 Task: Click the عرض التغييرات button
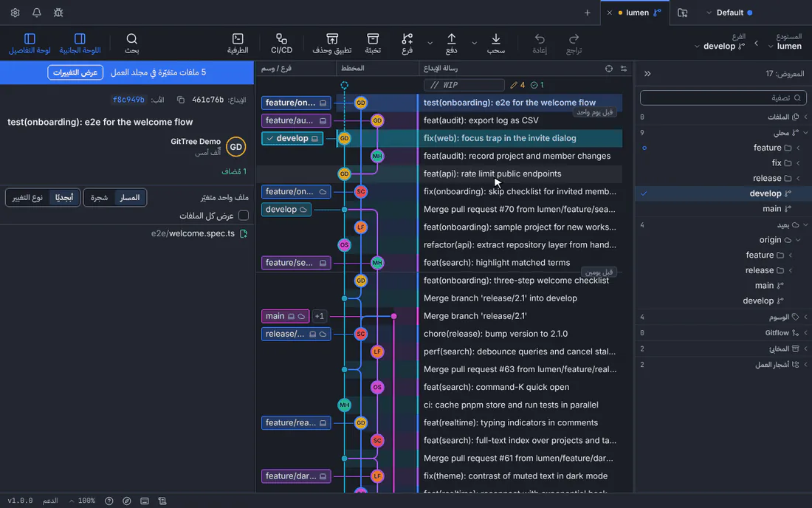pyautogui.click(x=75, y=72)
